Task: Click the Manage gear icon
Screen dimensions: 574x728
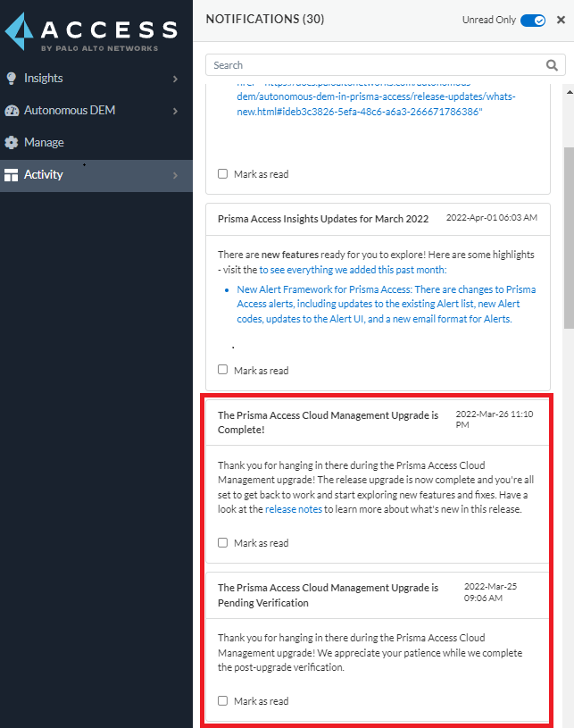Action: point(12,143)
